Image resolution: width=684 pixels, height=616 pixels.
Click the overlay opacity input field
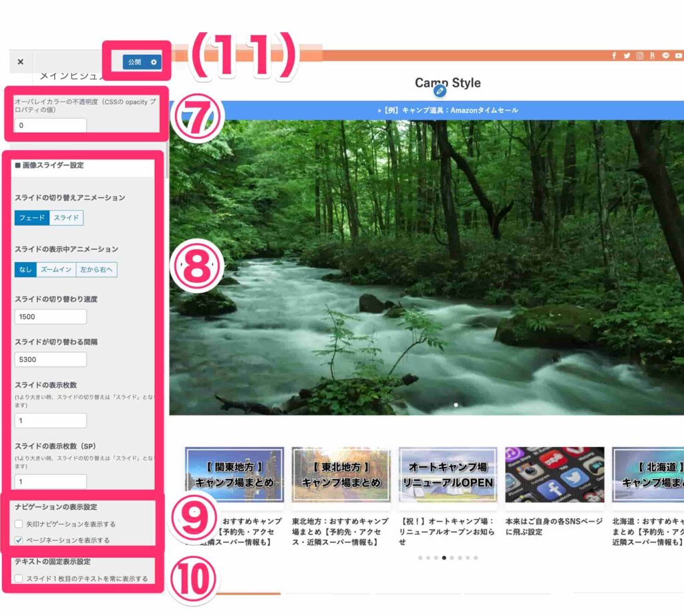pyautogui.click(x=51, y=125)
